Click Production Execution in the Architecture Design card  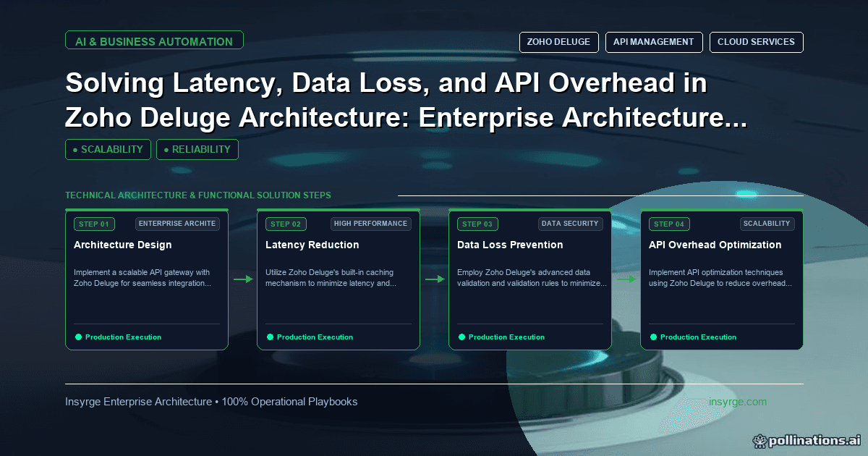123,337
